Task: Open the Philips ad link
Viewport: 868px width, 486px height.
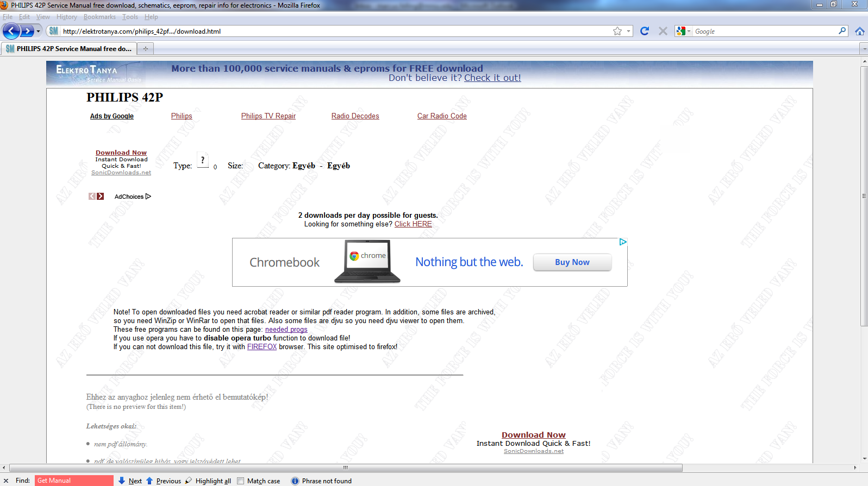Action: 182,116
